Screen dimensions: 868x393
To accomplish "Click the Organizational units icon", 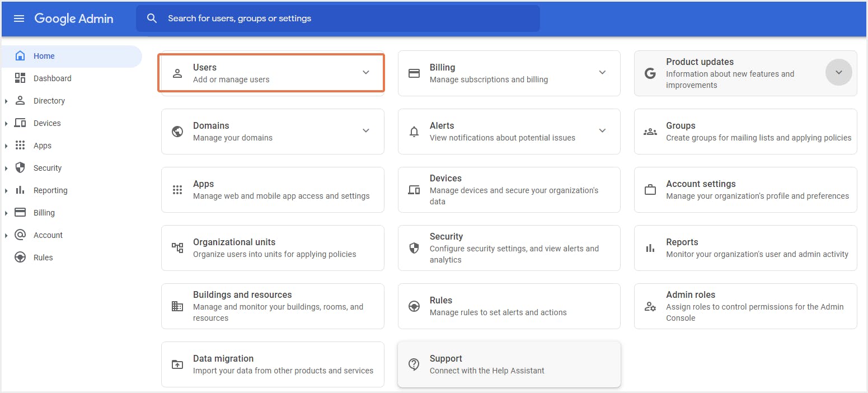I will pyautogui.click(x=177, y=247).
